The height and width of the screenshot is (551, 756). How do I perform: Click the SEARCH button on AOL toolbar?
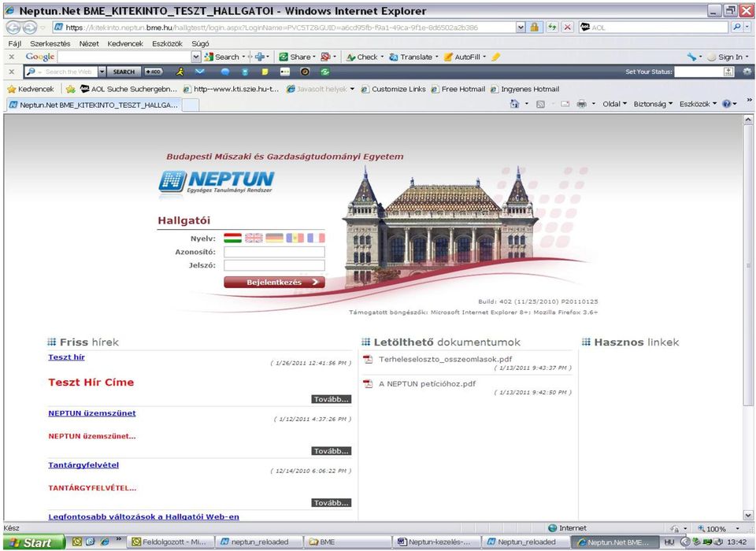tap(124, 72)
